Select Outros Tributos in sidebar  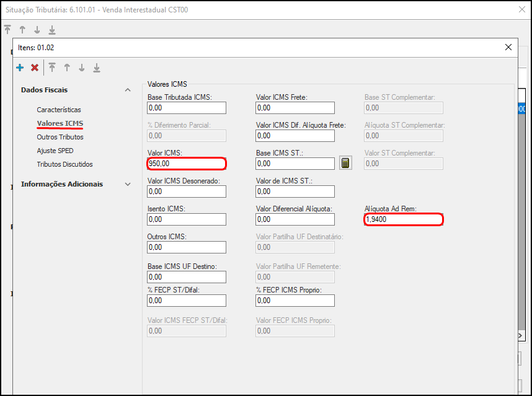pyautogui.click(x=60, y=137)
